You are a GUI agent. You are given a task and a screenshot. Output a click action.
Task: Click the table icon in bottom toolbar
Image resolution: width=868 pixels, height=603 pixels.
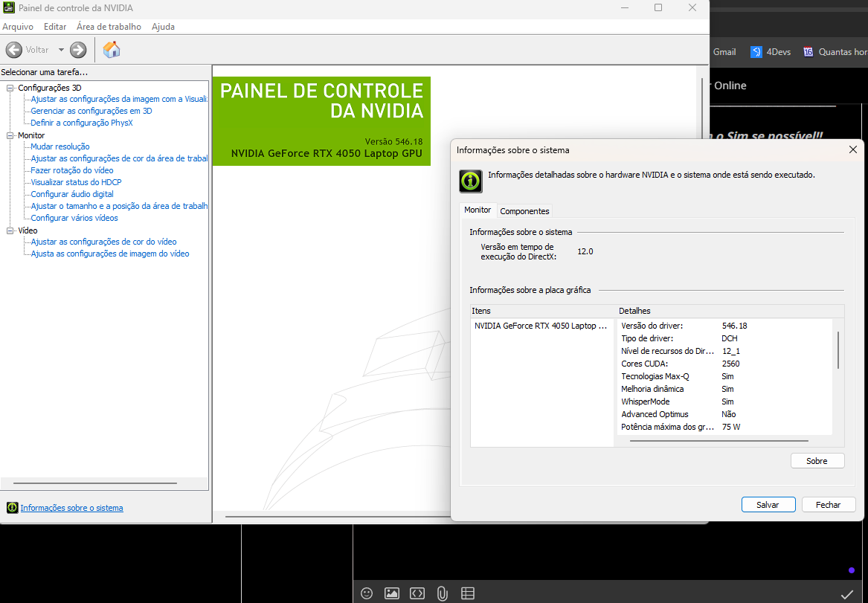(468, 593)
